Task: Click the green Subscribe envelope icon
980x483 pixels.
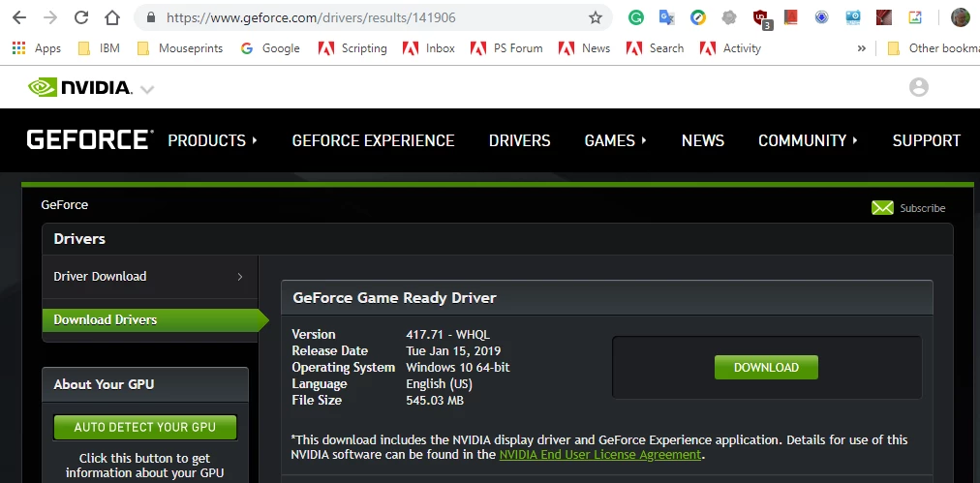Action: click(882, 208)
